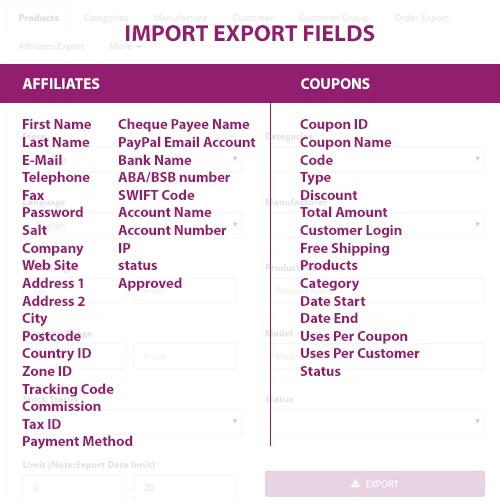The height and width of the screenshot is (500, 500).
Task: Open the Products tab
Action: 39,18
